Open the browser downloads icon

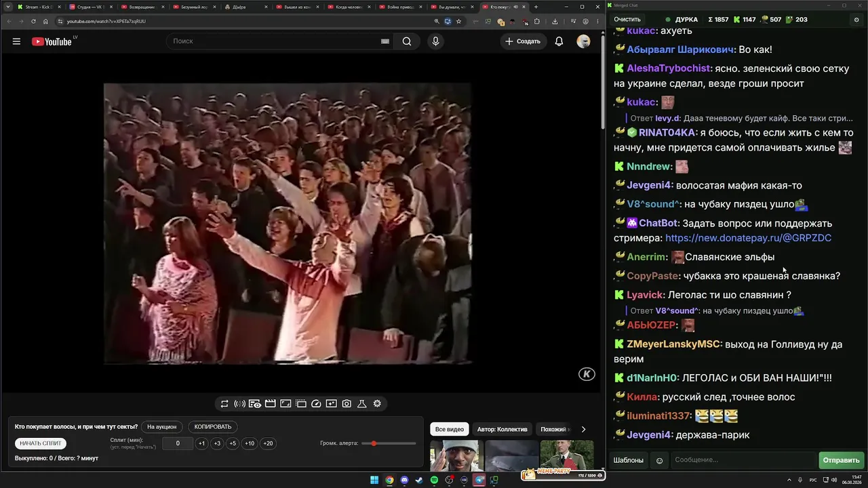[x=555, y=21]
